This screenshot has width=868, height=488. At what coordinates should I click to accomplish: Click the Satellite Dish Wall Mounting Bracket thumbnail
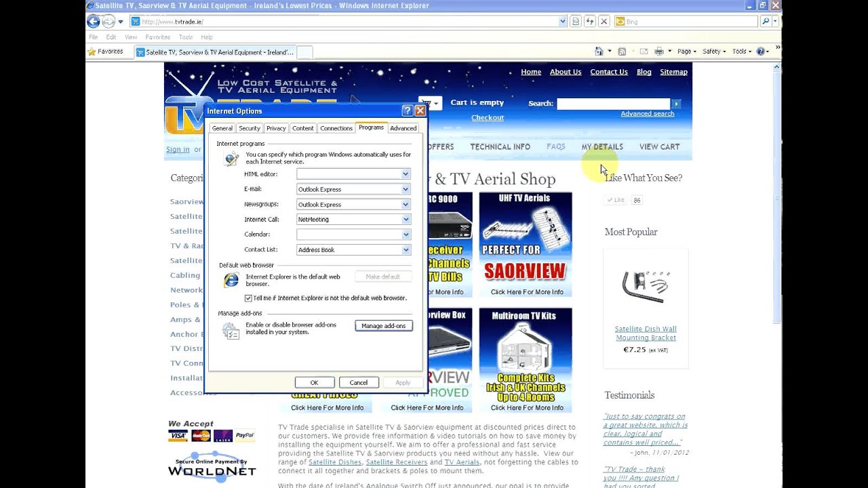point(646,286)
